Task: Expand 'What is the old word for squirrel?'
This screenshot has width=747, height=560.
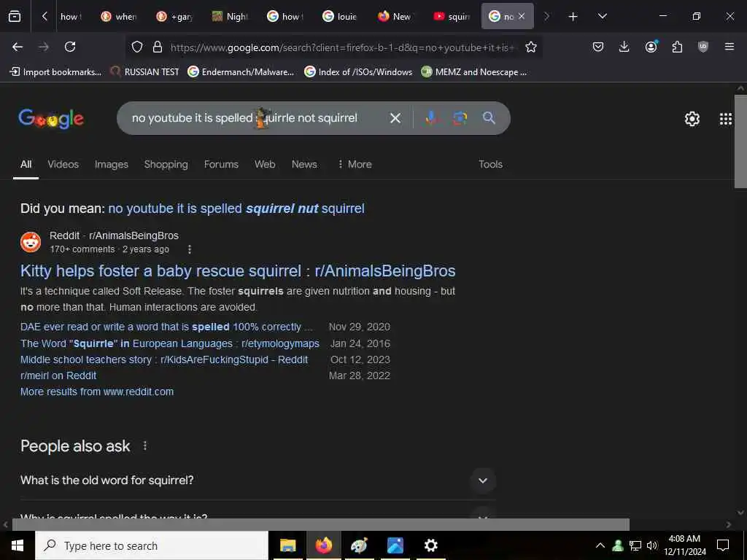Action: 258,480
